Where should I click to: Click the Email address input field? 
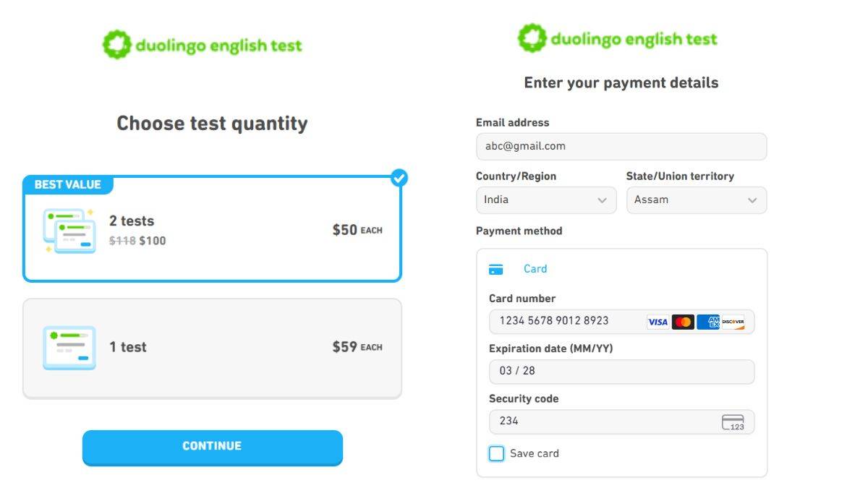click(x=621, y=146)
